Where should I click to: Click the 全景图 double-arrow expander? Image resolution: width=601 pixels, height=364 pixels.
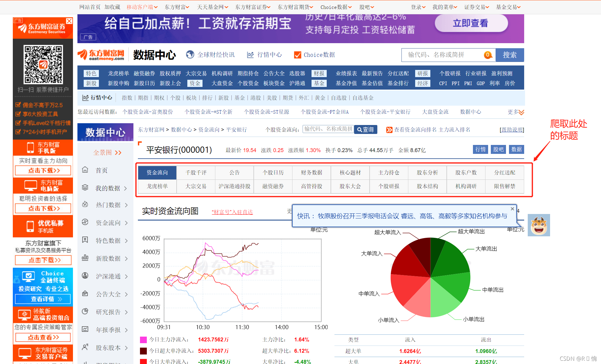point(118,153)
